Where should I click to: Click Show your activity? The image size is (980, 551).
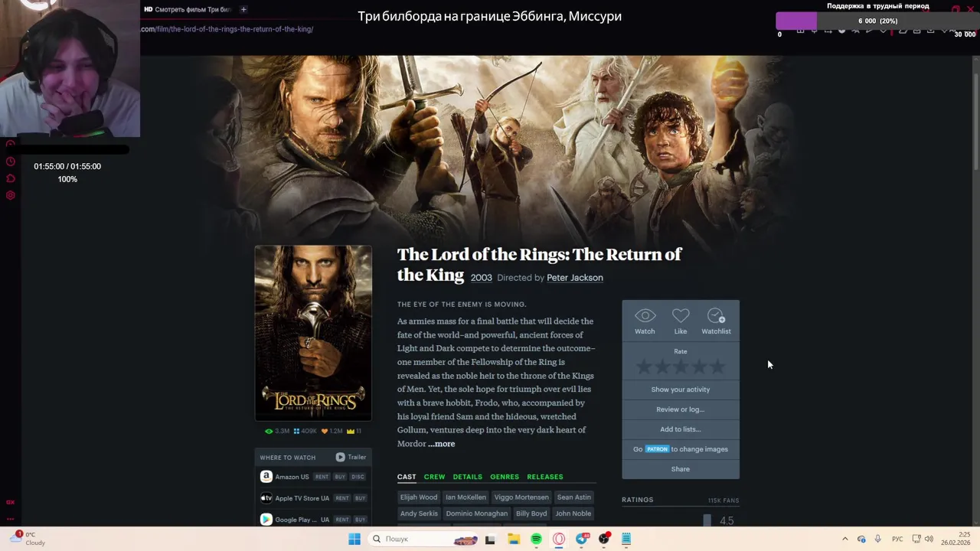click(681, 390)
